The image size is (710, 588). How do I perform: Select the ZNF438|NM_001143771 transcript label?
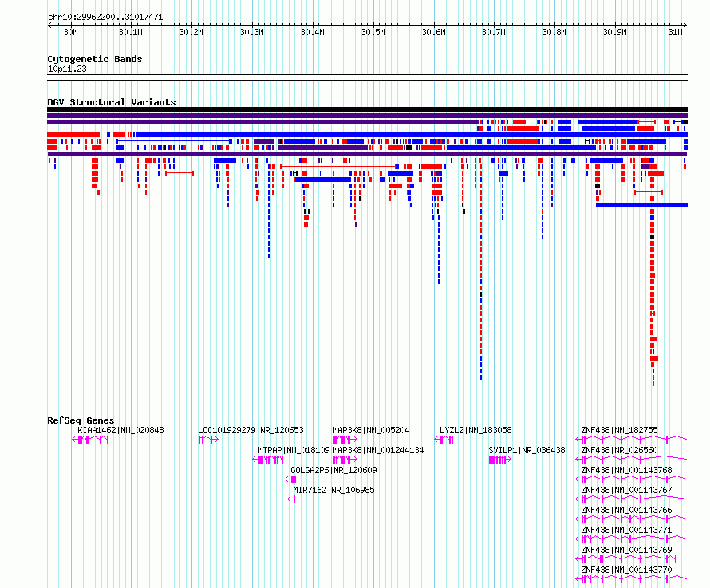[x=627, y=530]
